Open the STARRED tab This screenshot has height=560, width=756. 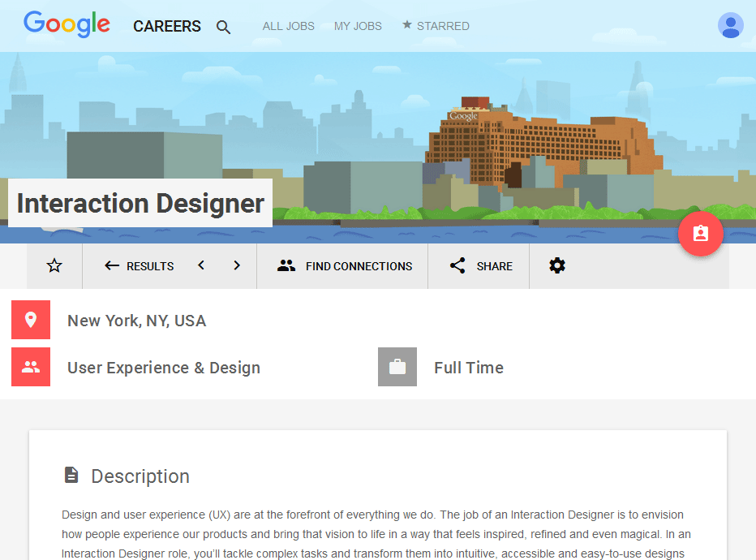pos(436,26)
